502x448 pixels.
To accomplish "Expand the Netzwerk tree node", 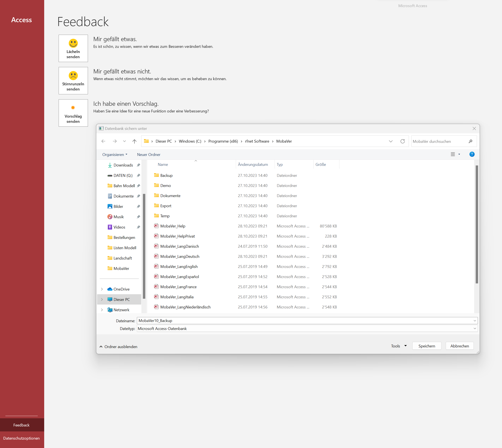I will click(x=102, y=310).
